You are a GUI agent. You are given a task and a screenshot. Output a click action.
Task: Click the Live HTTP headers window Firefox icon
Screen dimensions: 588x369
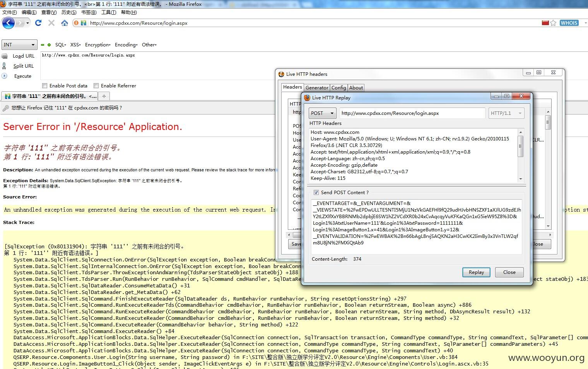coord(281,74)
